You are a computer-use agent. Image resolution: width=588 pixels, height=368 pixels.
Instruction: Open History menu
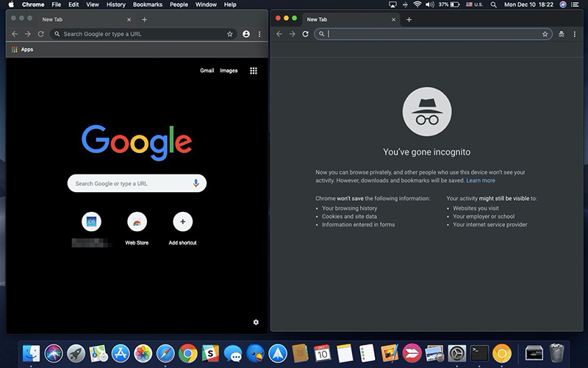116,4
